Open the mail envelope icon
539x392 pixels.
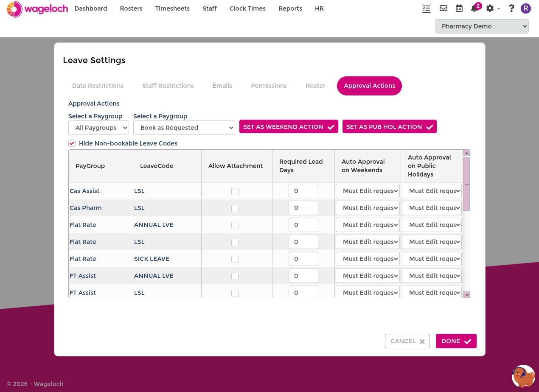(x=444, y=8)
